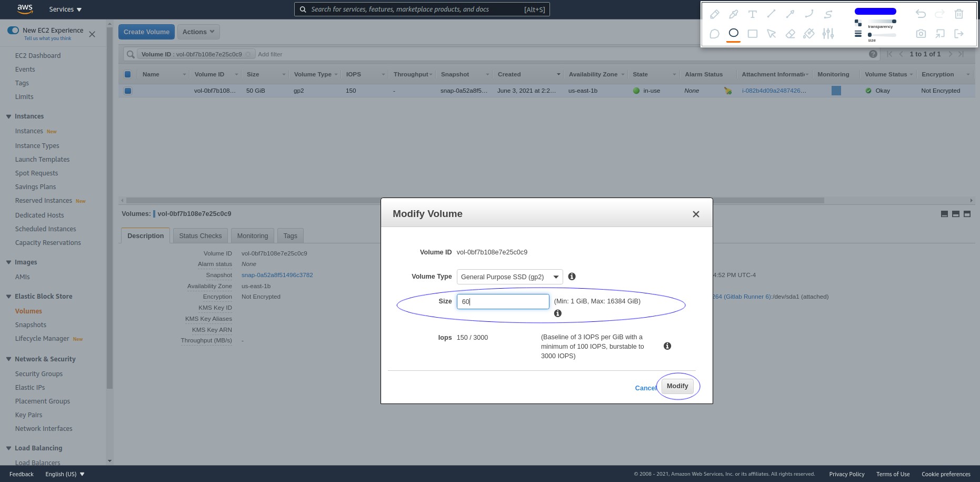Click the Size input field

coord(503,301)
